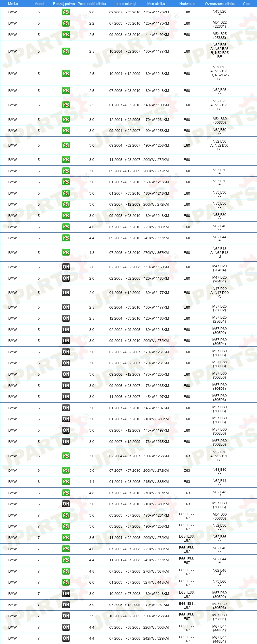
Task: Select the M57 D30 (306D4) engine cell
Action: click(x=220, y=342)
